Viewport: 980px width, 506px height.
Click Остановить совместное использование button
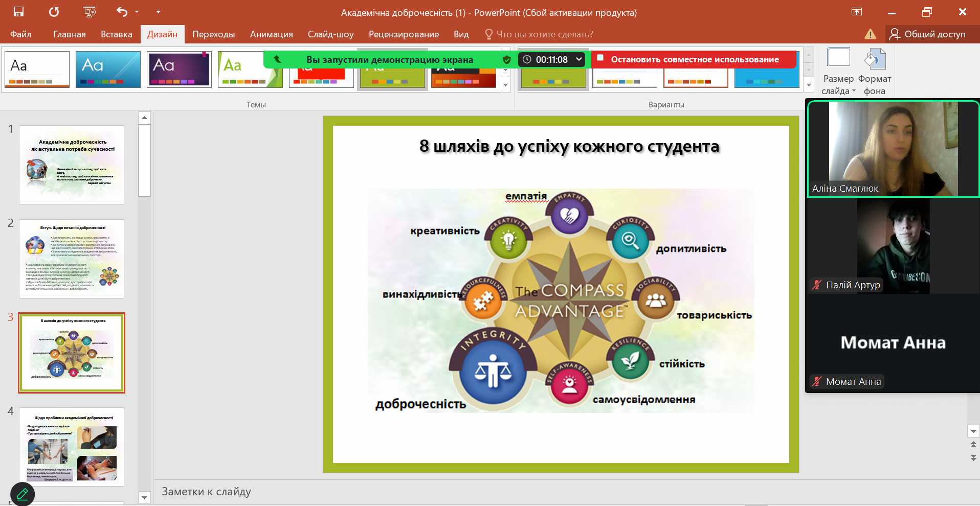coord(694,59)
